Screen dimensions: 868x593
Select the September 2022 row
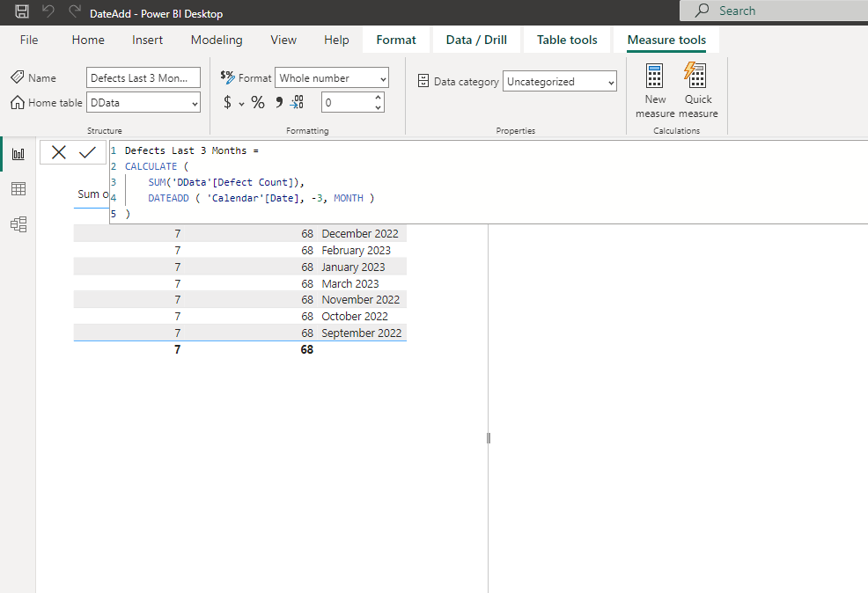pos(240,333)
